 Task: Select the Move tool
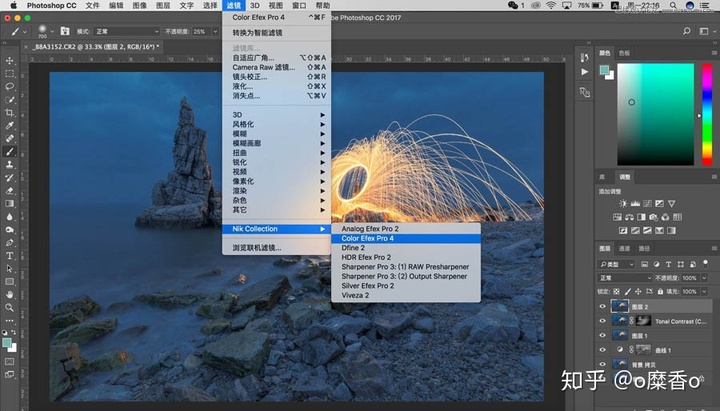(x=9, y=61)
